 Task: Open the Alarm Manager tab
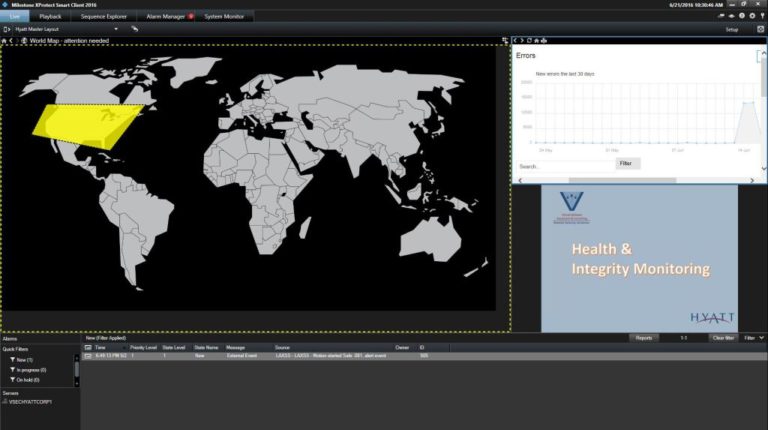166,16
